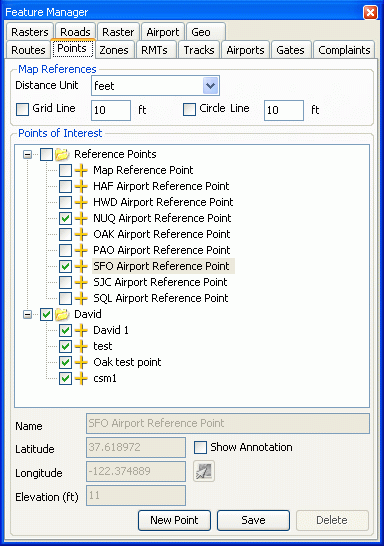The width and height of the screenshot is (384, 546).
Task: Click the Longitude field
Action: (x=136, y=471)
